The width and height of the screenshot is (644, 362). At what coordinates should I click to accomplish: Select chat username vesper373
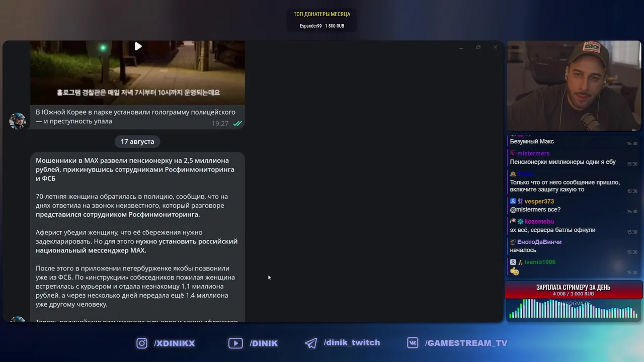[539, 201]
